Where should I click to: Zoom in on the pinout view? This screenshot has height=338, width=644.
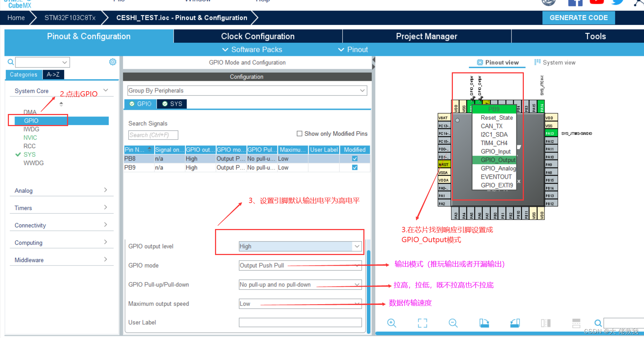[x=392, y=323]
